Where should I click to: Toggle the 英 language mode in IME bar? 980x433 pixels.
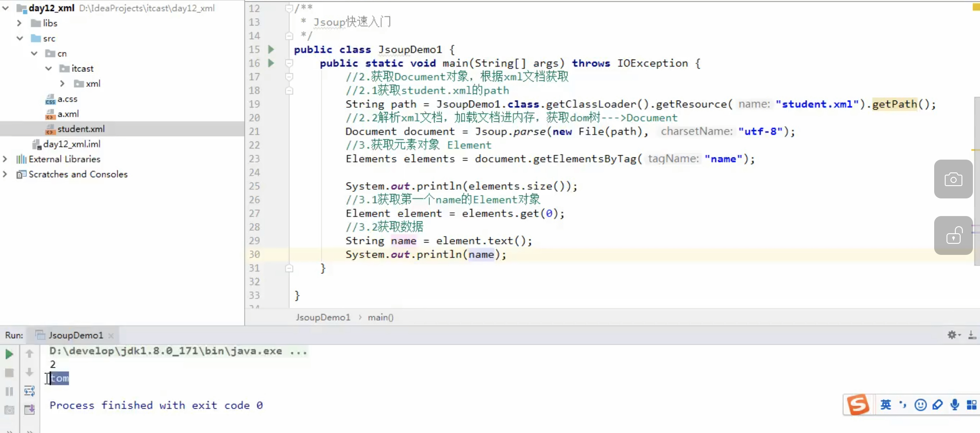pyautogui.click(x=885, y=405)
